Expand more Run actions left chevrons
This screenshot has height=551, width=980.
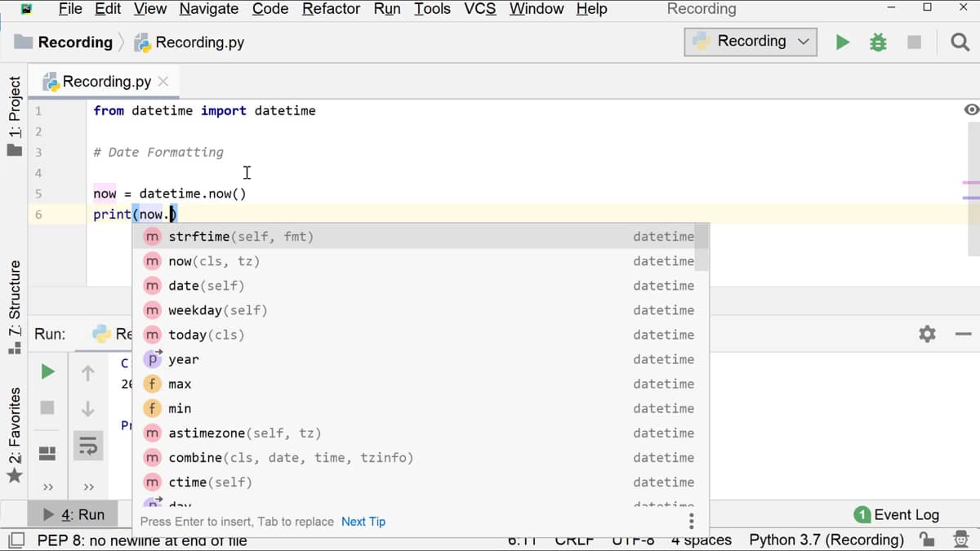click(47, 487)
